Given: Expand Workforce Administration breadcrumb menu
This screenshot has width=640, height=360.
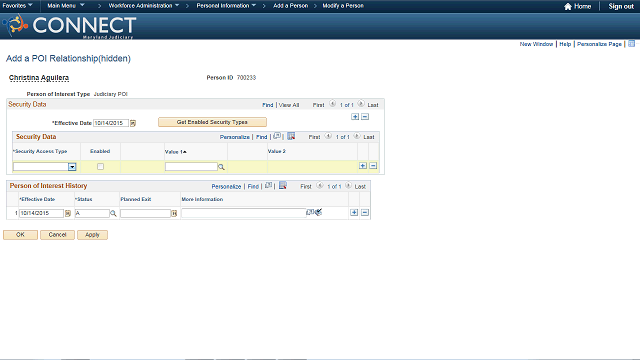Looking at the screenshot, I should [144, 6].
